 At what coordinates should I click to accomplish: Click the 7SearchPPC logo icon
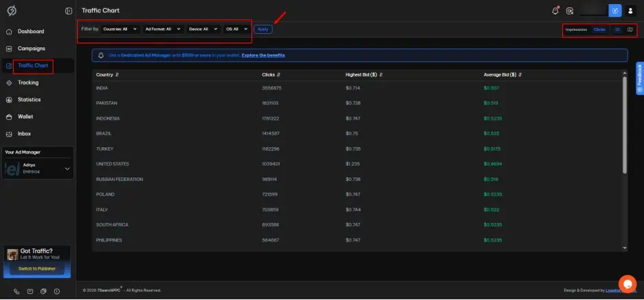pyautogui.click(x=12, y=11)
